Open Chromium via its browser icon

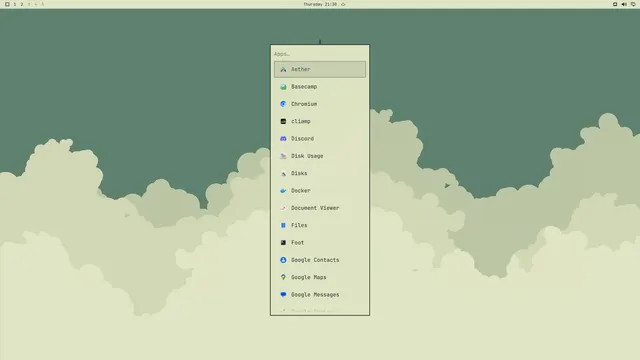pyautogui.click(x=283, y=104)
